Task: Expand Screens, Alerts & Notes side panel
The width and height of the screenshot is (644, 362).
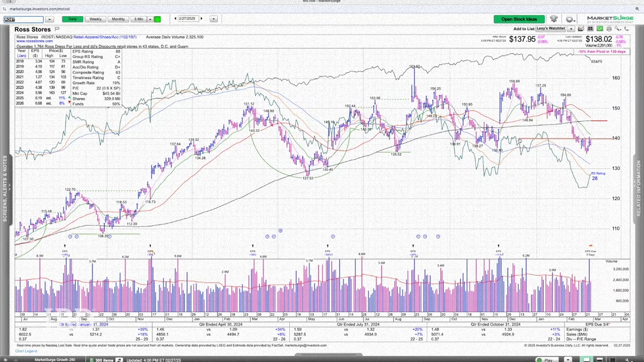Action: tap(5, 188)
